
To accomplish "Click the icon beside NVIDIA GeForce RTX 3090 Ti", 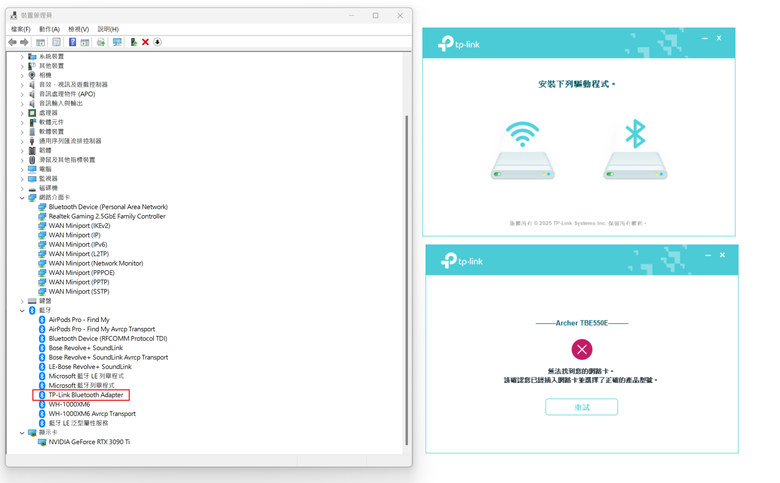I will click(42, 442).
